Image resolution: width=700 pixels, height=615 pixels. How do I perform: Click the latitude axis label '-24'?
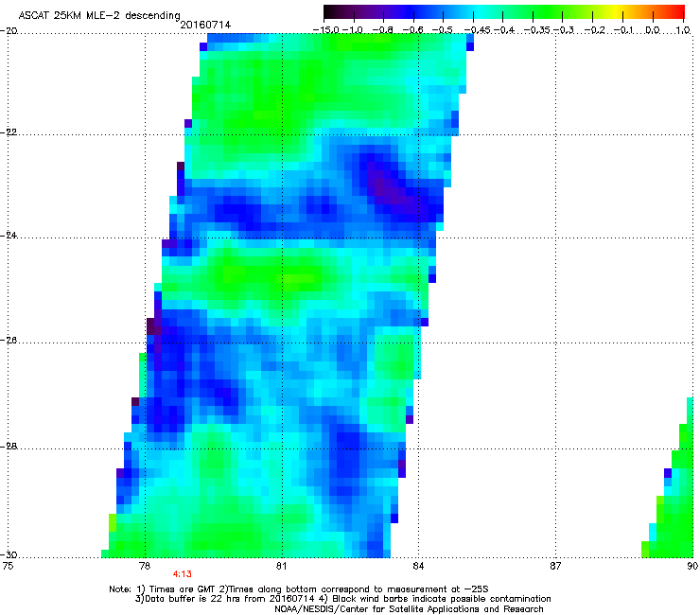(x=9, y=235)
